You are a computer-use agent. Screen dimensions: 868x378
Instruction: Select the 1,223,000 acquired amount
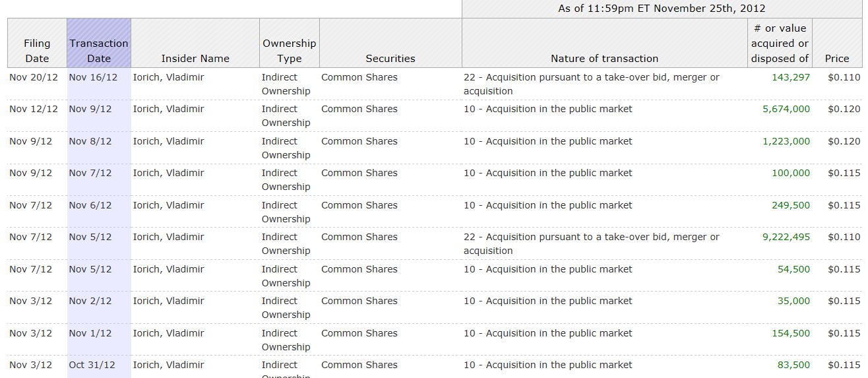pyautogui.click(x=786, y=141)
